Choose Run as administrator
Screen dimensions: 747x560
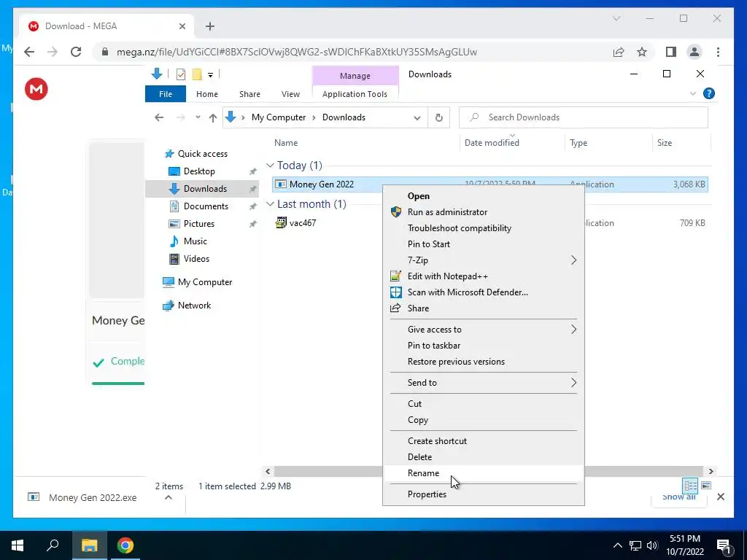coord(483,212)
